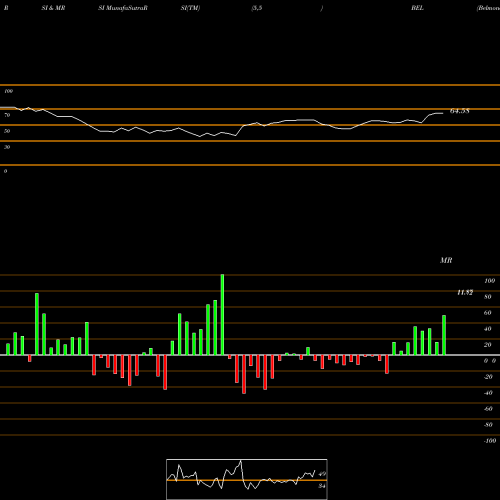Click the tallest green MR bar
The width and height of the screenshot is (500, 500).
point(222,315)
